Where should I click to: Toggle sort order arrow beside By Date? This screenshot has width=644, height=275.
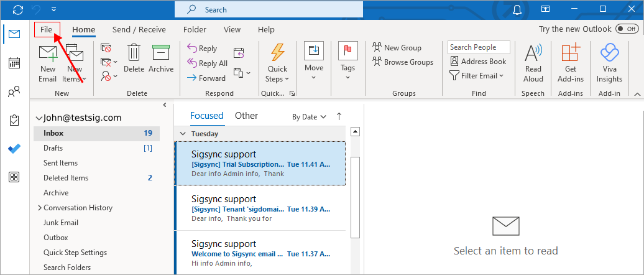(x=339, y=116)
